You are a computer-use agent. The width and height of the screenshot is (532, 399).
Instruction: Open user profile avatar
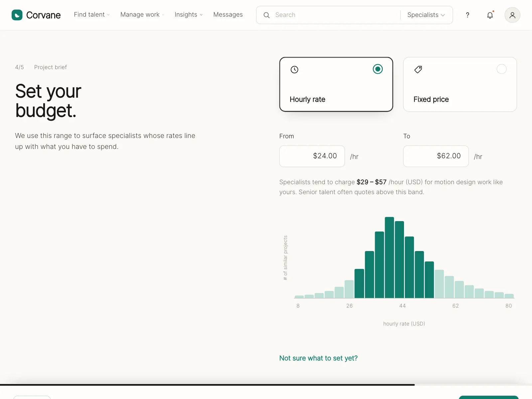[512, 15]
